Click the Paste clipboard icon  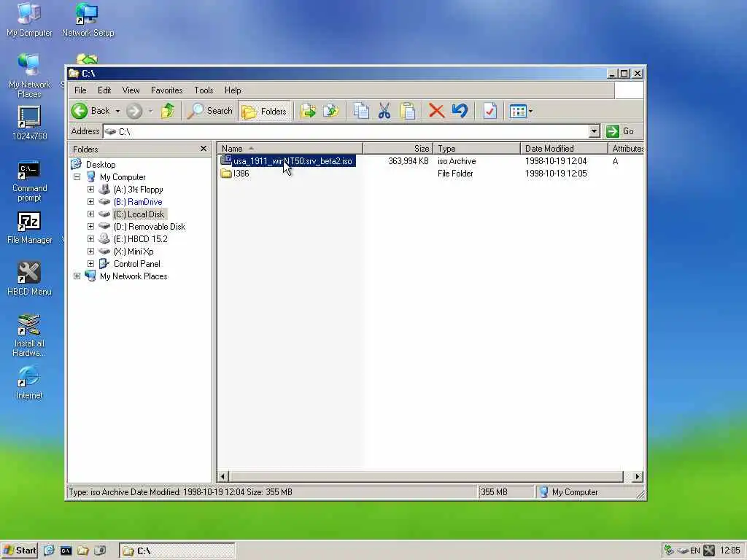click(408, 112)
